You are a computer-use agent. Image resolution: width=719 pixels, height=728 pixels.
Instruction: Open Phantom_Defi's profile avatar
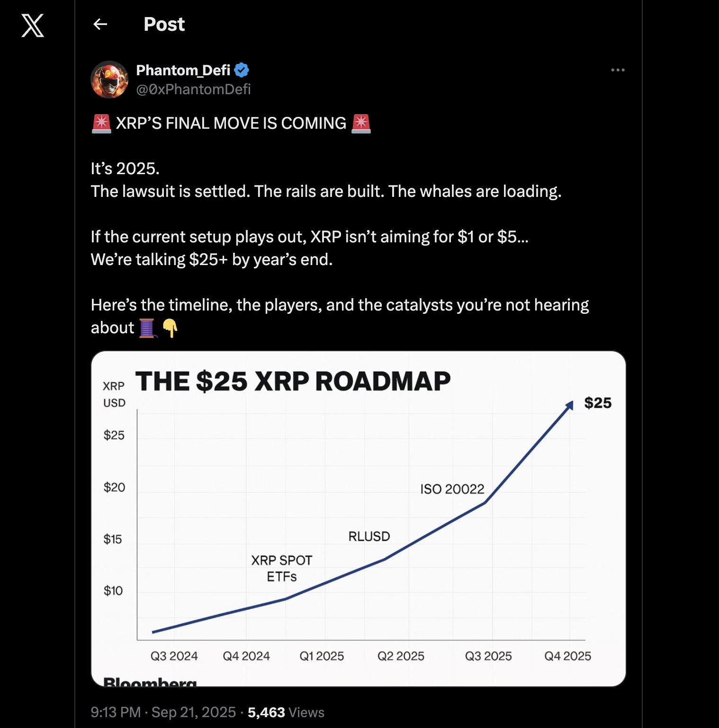point(109,80)
